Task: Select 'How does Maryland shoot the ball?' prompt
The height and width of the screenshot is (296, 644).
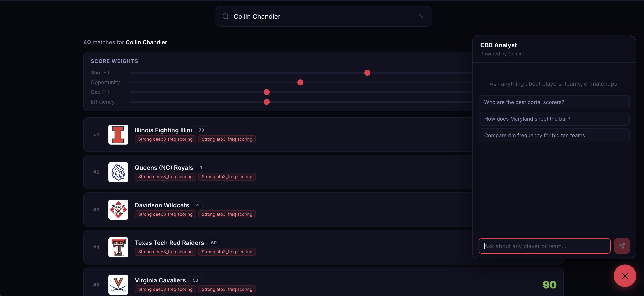Action: click(554, 119)
